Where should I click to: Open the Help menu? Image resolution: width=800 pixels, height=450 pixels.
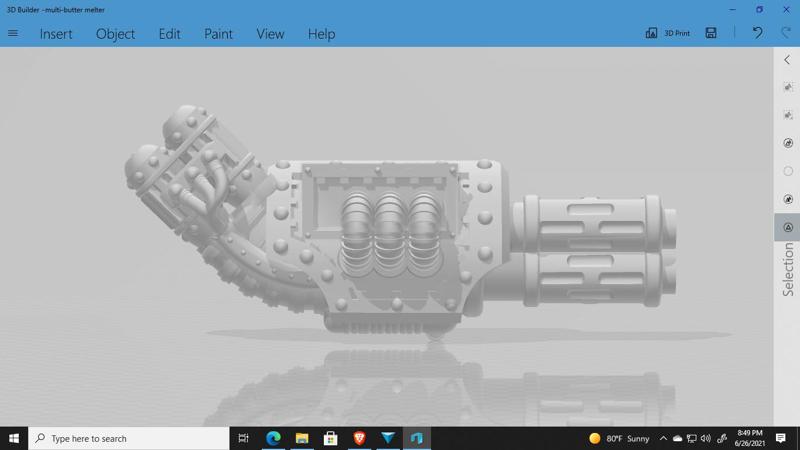coord(321,34)
